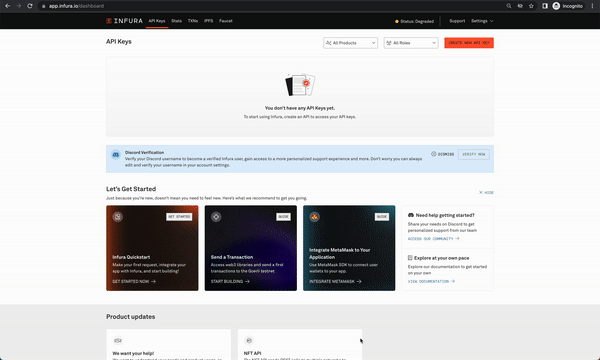The width and height of the screenshot is (600, 360).
Task: Click the document icon beside 'Explore at your own pace'
Action: pos(410,258)
